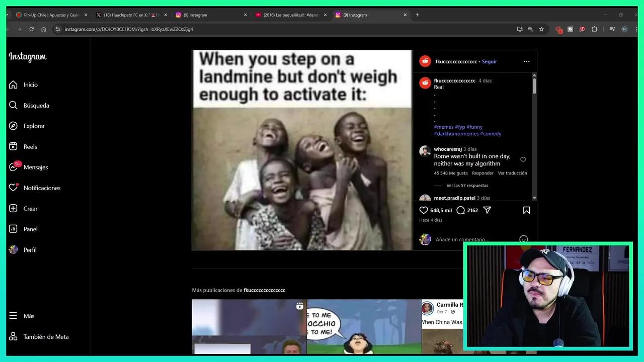
Task: Save the post with the bookmark icon
Action: 526,210
